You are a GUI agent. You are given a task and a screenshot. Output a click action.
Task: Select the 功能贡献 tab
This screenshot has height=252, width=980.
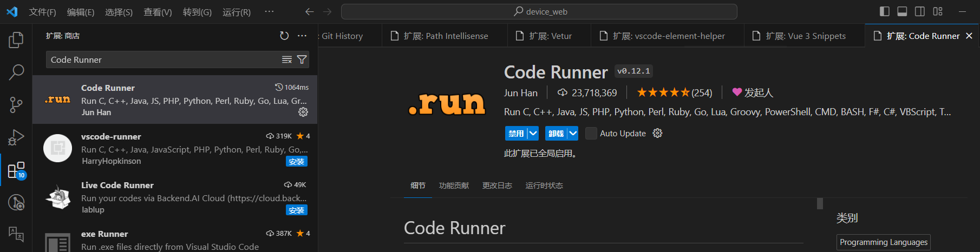pos(454,185)
